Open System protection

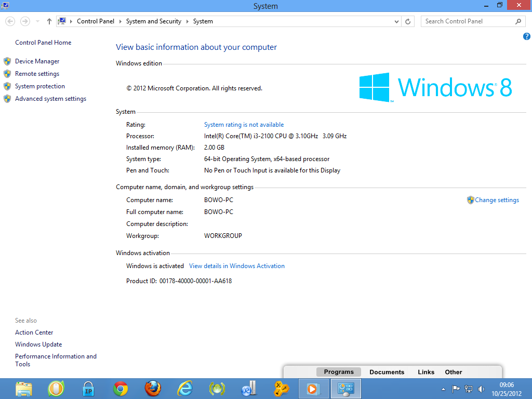click(39, 86)
